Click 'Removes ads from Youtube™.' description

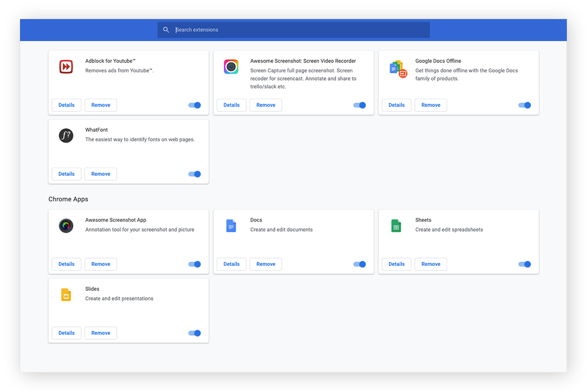(120, 70)
